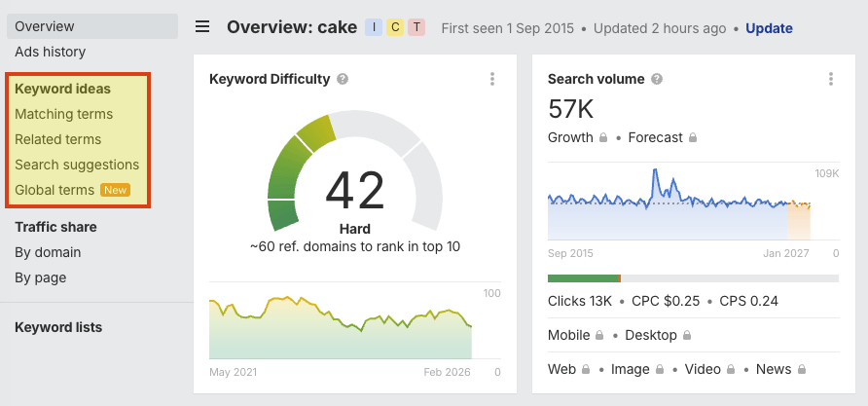Select Overview in the sidebar
The width and height of the screenshot is (868, 406).
(x=45, y=26)
